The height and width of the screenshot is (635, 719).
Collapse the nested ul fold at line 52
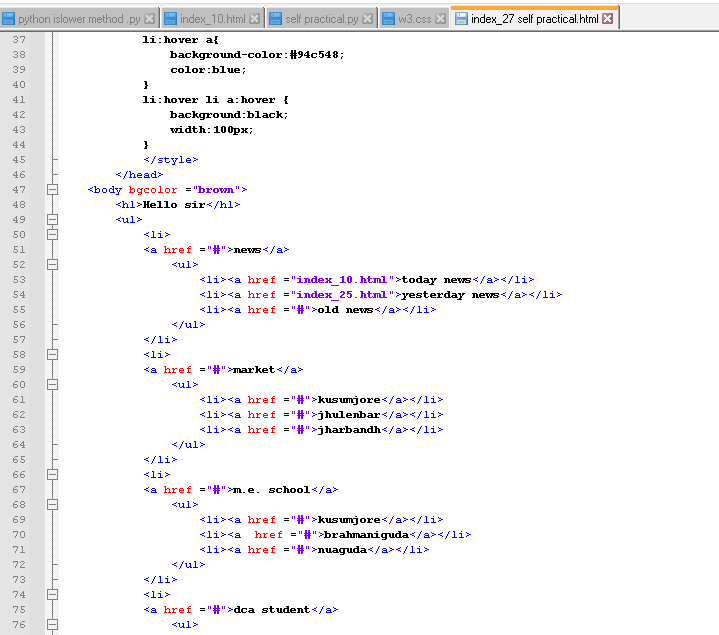[53, 264]
